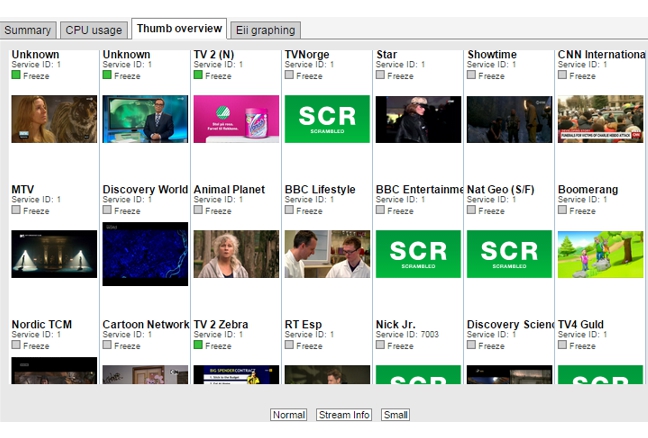Open BBC Lifestyle thumbnail

click(x=327, y=254)
